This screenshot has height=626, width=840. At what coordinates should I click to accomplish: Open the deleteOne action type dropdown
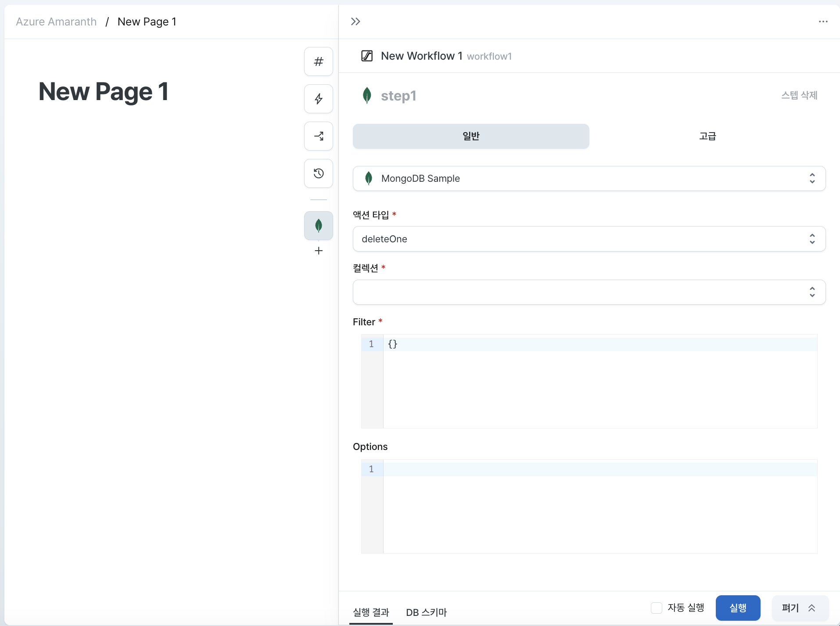point(589,239)
